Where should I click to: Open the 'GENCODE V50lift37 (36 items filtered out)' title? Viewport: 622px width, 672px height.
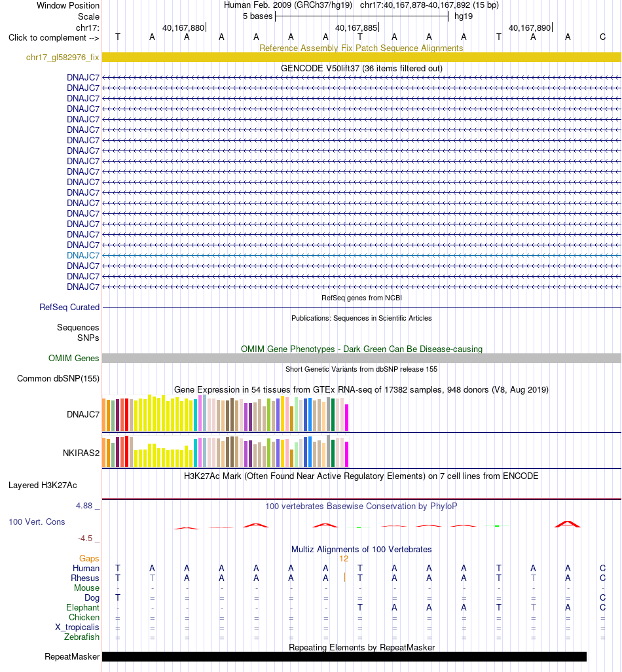pyautogui.click(x=361, y=68)
